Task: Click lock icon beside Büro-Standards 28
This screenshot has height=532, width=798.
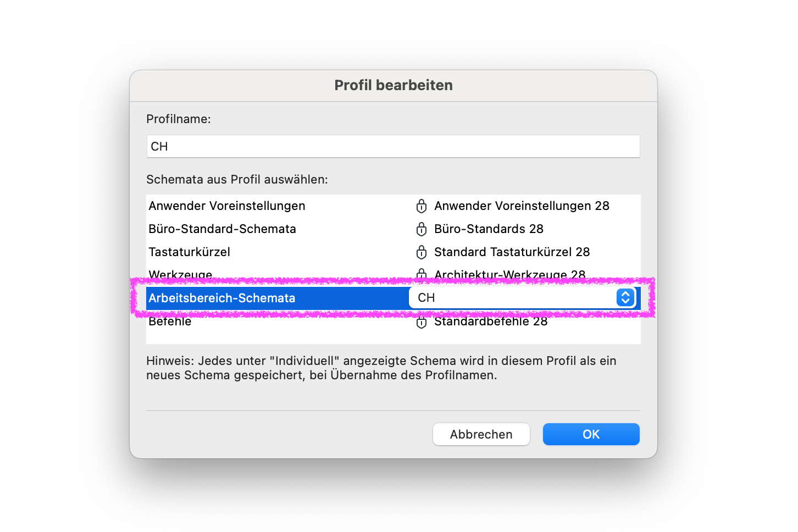Action: coord(422,229)
